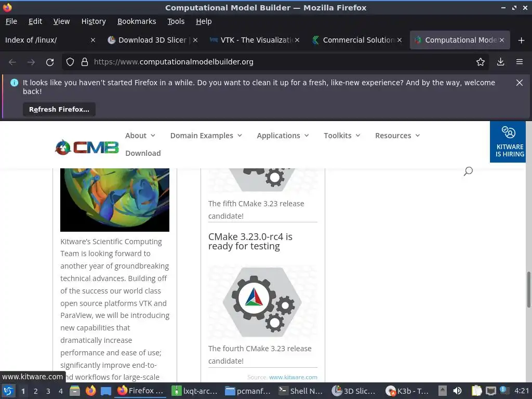Launch file manager from the quick-launch
This screenshot has height=399, width=532.
click(75, 391)
